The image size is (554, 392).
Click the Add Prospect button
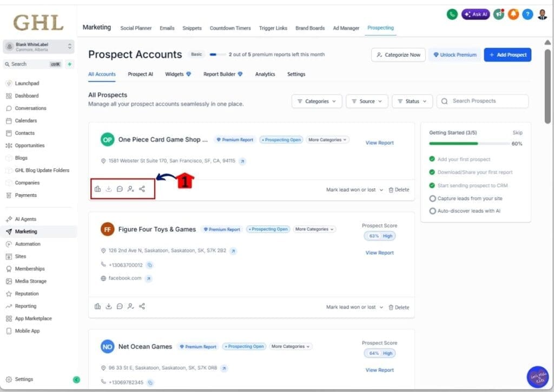[x=507, y=55]
